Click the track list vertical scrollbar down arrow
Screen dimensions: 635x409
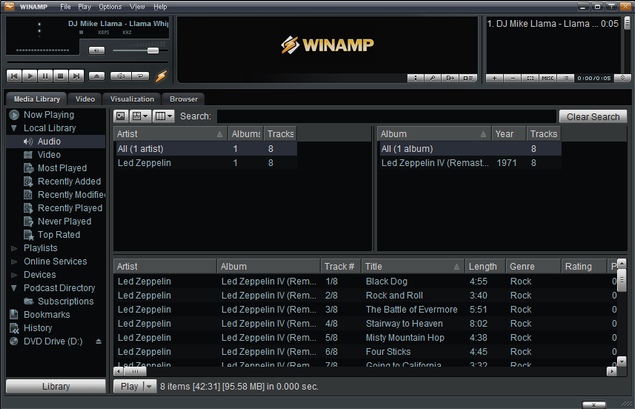621,360
